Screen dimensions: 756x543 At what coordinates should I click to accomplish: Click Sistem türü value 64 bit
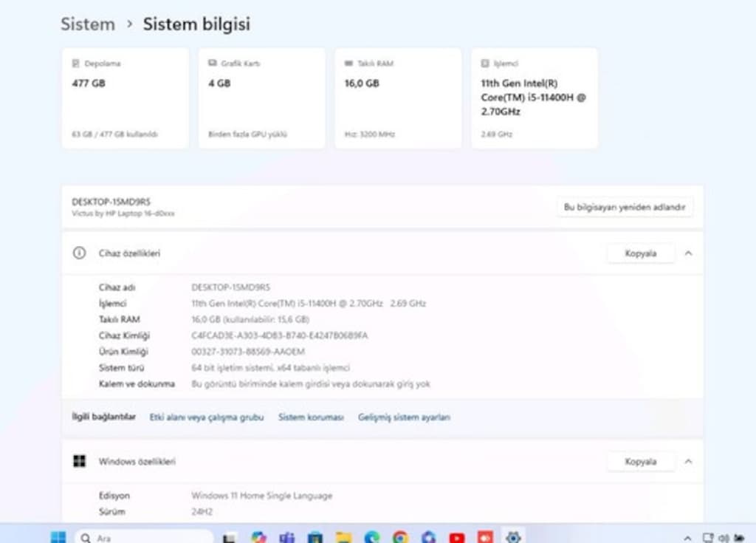[270, 368]
